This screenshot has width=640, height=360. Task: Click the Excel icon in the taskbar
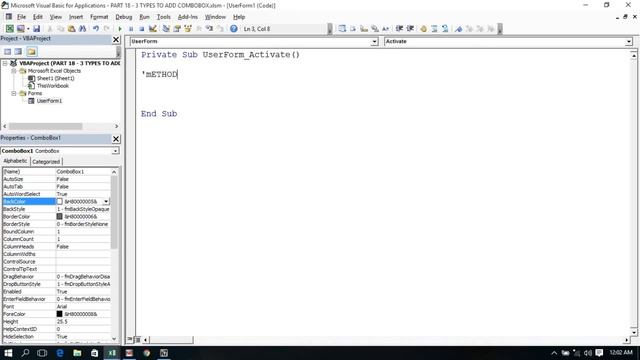point(112,353)
